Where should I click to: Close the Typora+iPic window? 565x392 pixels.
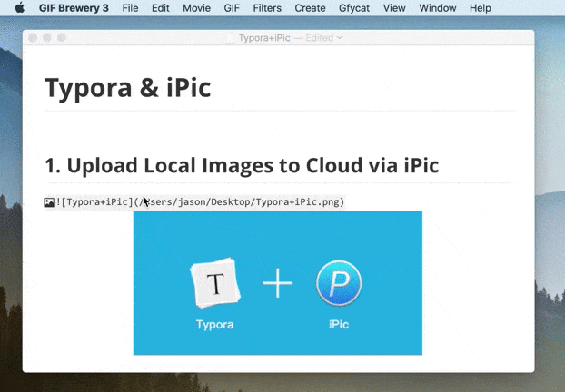(33, 37)
